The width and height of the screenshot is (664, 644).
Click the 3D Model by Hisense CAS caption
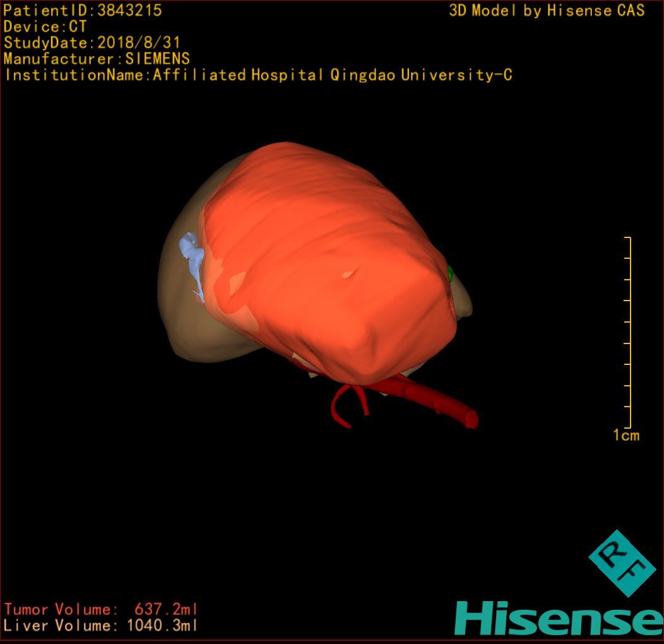point(547,10)
